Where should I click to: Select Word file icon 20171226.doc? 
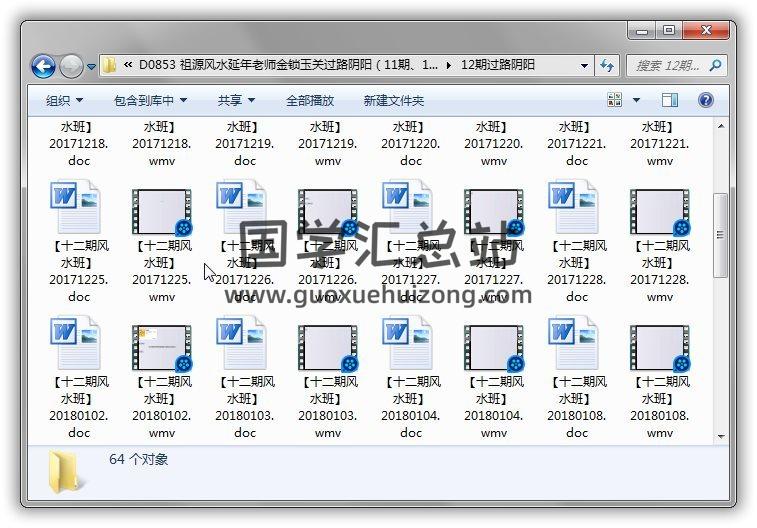241,206
